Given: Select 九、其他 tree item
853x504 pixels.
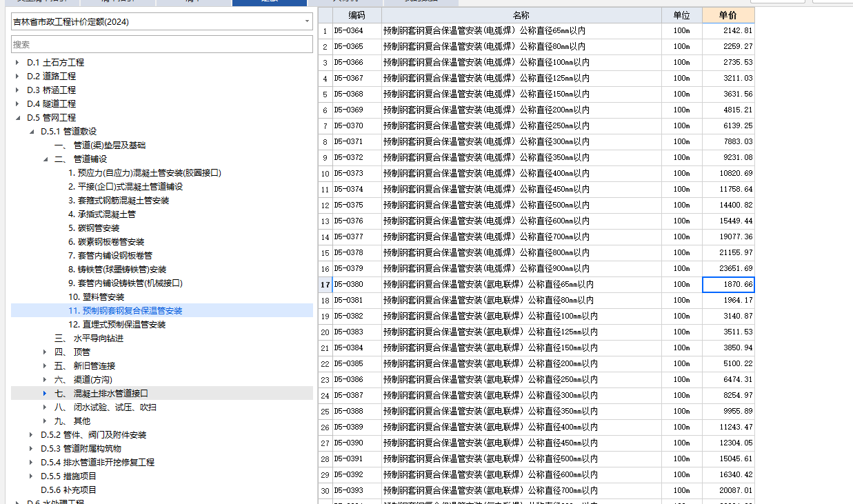Looking at the screenshot, I should coord(72,421).
